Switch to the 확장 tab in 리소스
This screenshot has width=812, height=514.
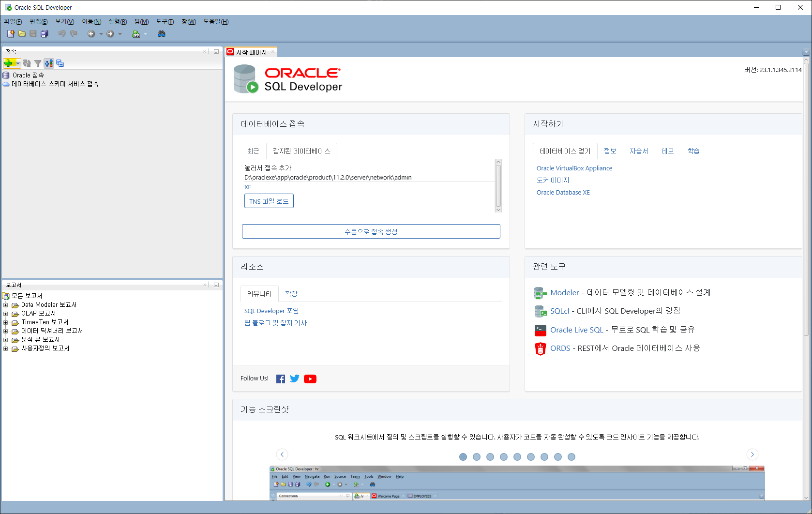[x=291, y=294]
